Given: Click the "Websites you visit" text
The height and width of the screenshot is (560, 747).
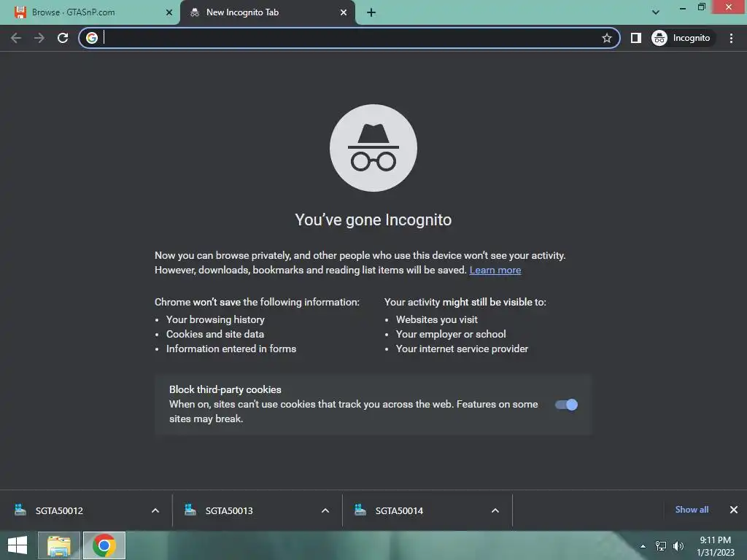Looking at the screenshot, I should pos(436,319).
